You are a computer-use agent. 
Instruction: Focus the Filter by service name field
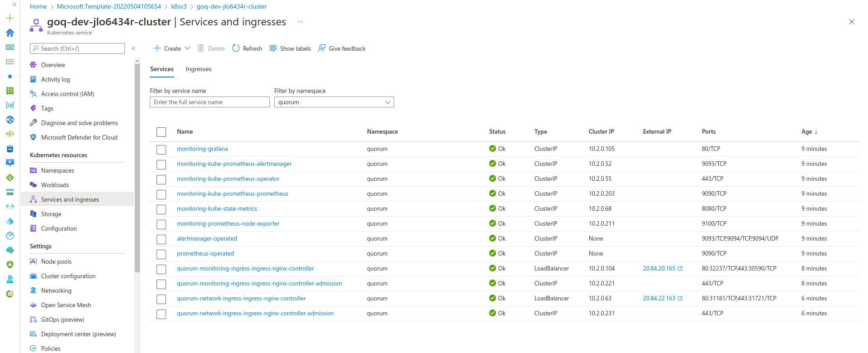point(210,102)
